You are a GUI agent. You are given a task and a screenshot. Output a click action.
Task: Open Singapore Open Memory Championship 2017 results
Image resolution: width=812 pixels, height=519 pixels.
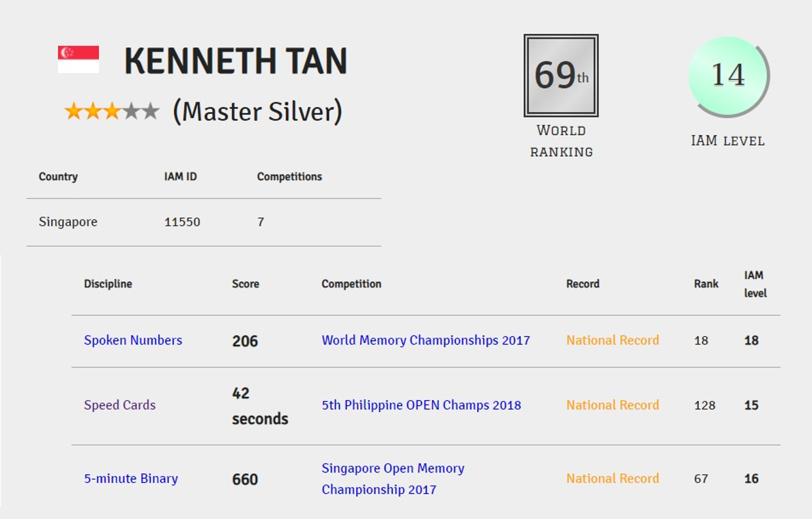coord(393,478)
